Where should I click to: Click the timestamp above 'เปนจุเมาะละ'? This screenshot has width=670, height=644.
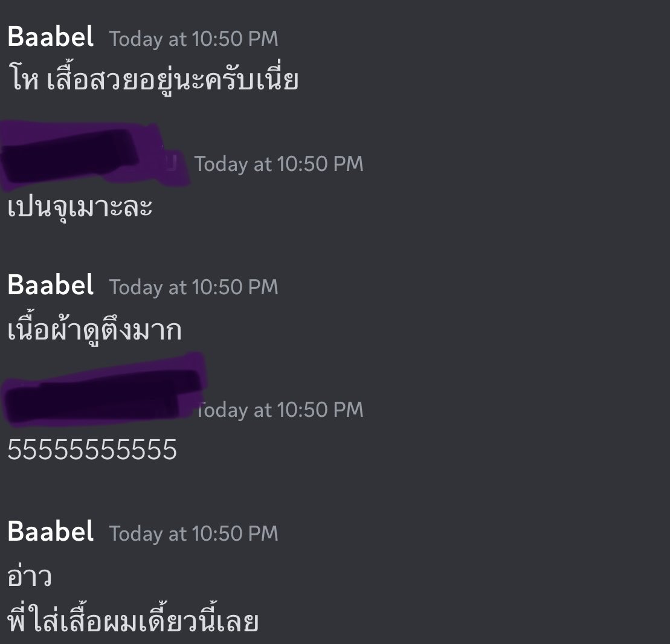(279, 164)
